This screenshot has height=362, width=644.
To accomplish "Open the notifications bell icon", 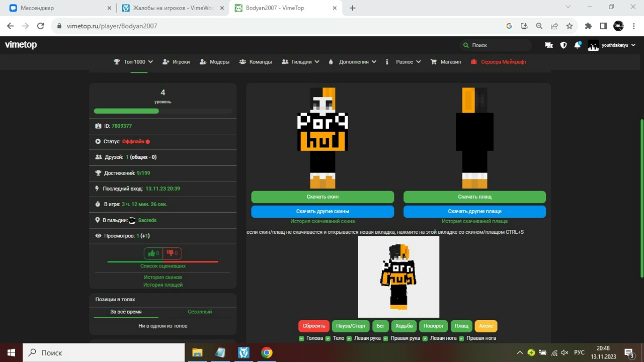I will point(578,45).
